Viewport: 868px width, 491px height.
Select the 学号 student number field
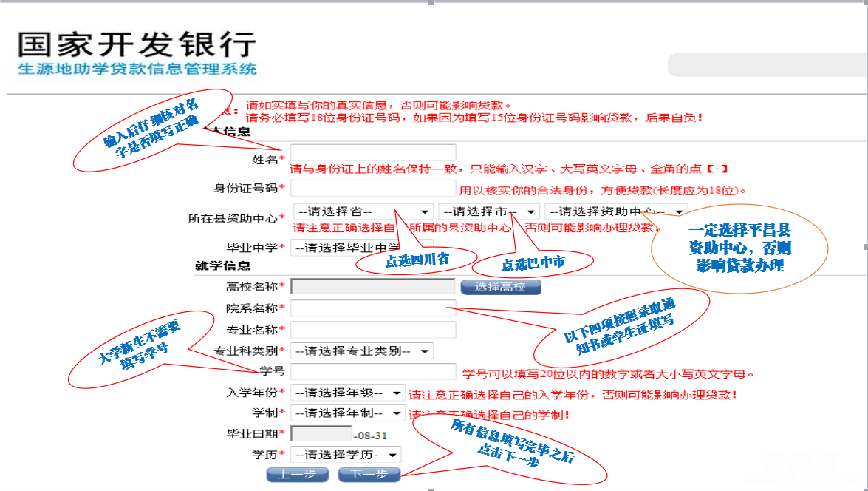[373, 371]
